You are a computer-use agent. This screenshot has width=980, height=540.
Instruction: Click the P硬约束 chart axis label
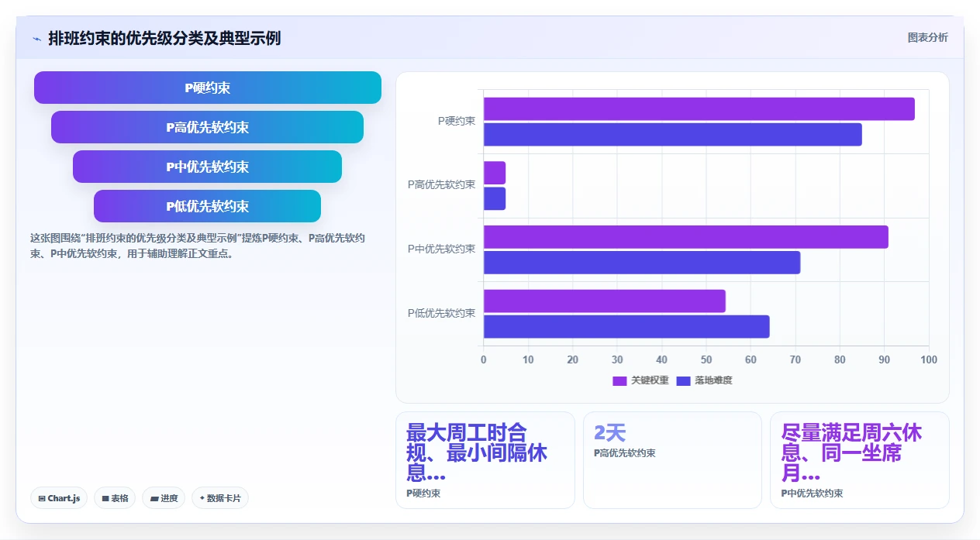457,121
